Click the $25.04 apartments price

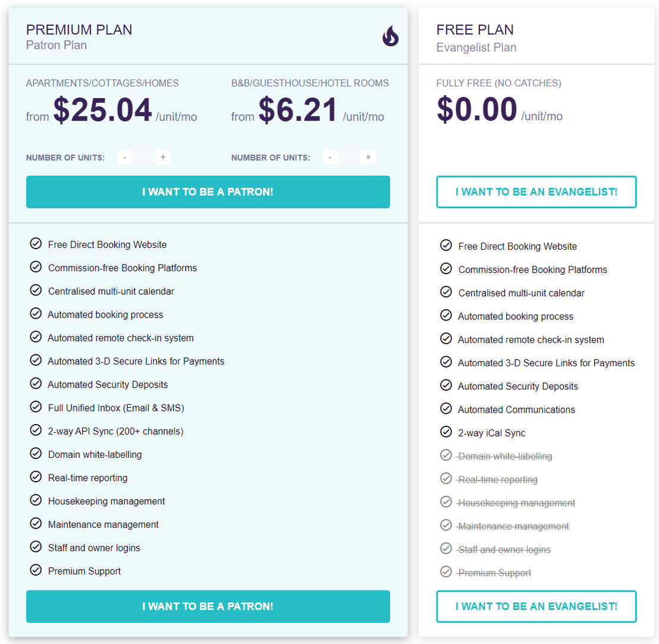[x=102, y=109]
